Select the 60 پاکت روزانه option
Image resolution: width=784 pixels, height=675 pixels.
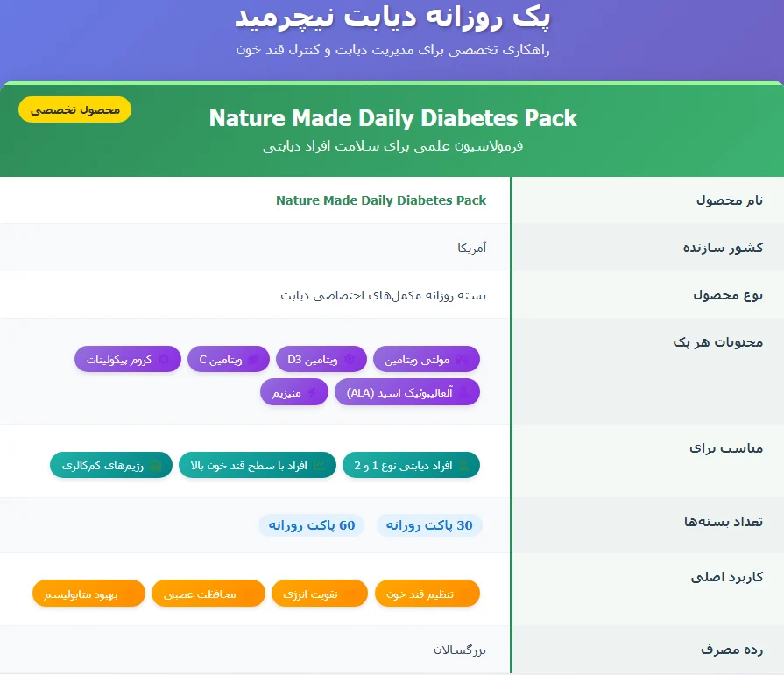click(x=312, y=525)
